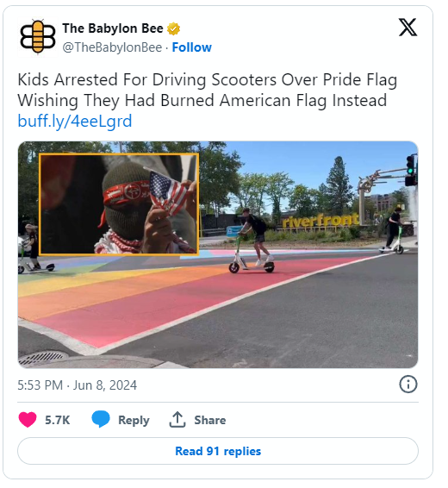Click the tweet headline text
Image resolution: width=448 pixels, height=488 pixels.
[207, 90]
